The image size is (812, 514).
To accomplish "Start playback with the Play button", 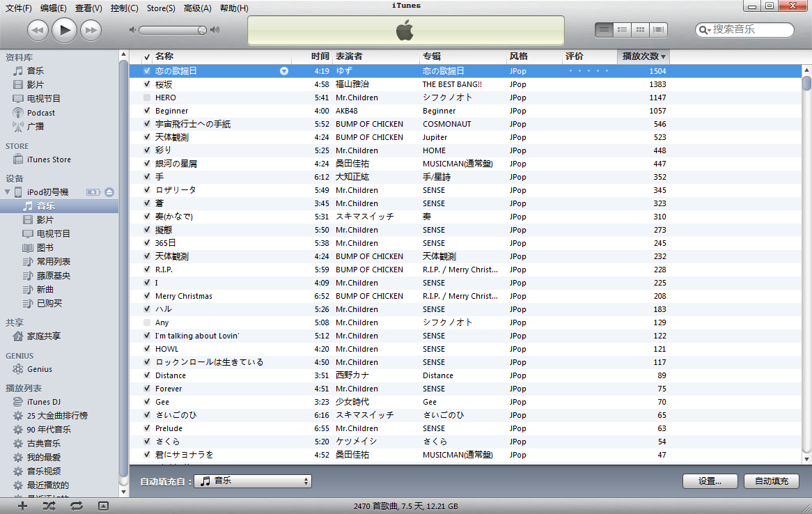I will 64,30.
